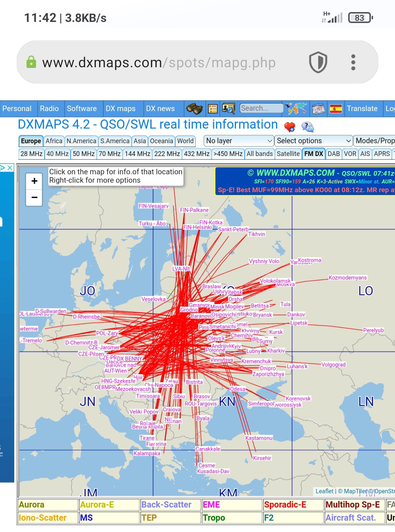Zoom out the map with minus
This screenshot has width=395, height=532.
click(34, 197)
